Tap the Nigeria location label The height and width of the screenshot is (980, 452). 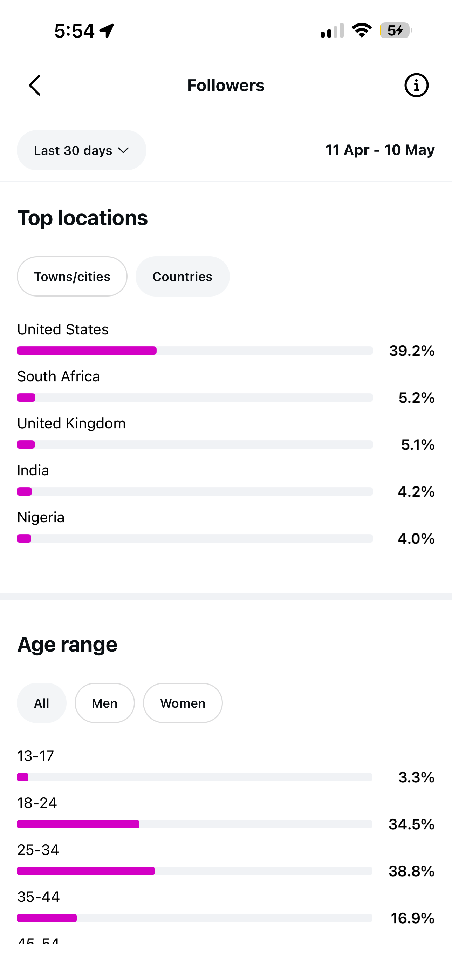(x=41, y=517)
